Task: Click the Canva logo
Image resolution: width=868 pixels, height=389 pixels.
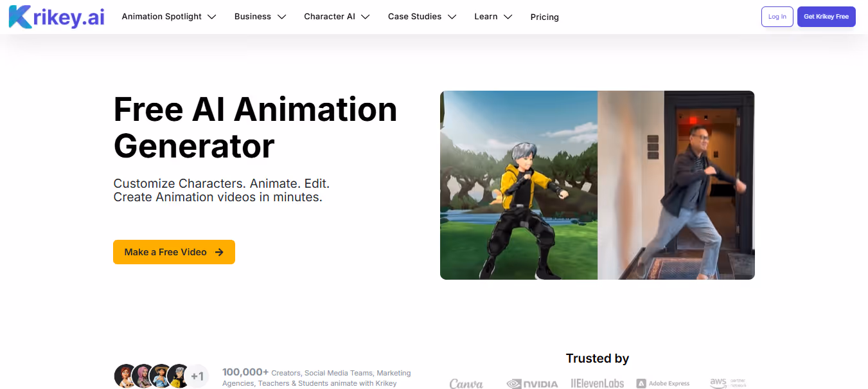Action: click(466, 383)
